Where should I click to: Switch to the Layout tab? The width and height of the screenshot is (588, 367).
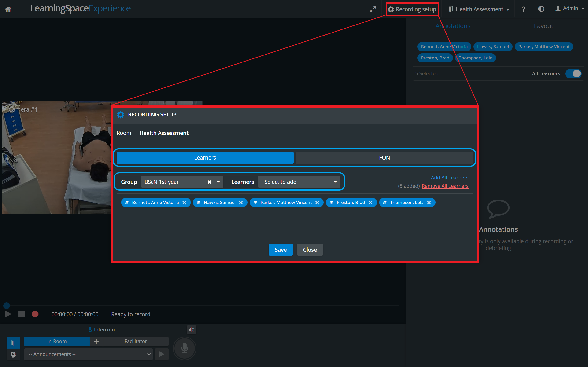tap(544, 26)
